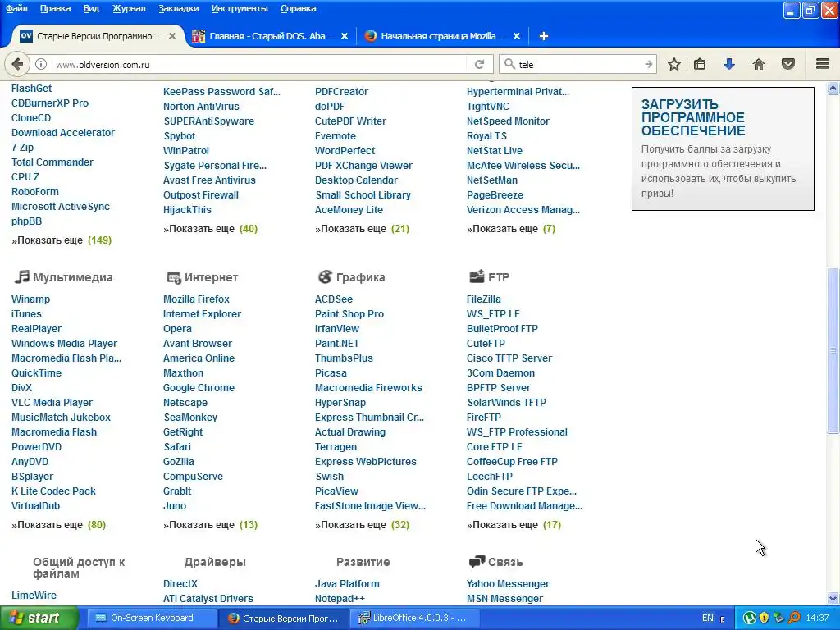Close the Старые Версии Программного tab
This screenshot has width=840, height=630.
pyautogui.click(x=172, y=36)
